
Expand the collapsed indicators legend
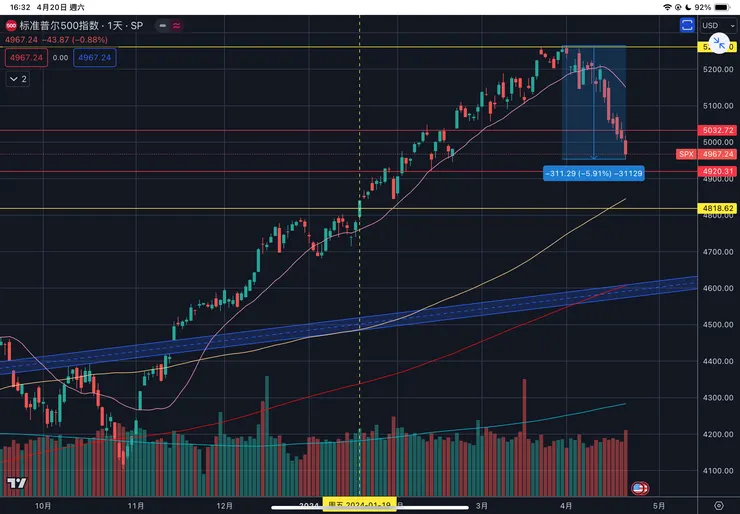pos(19,78)
